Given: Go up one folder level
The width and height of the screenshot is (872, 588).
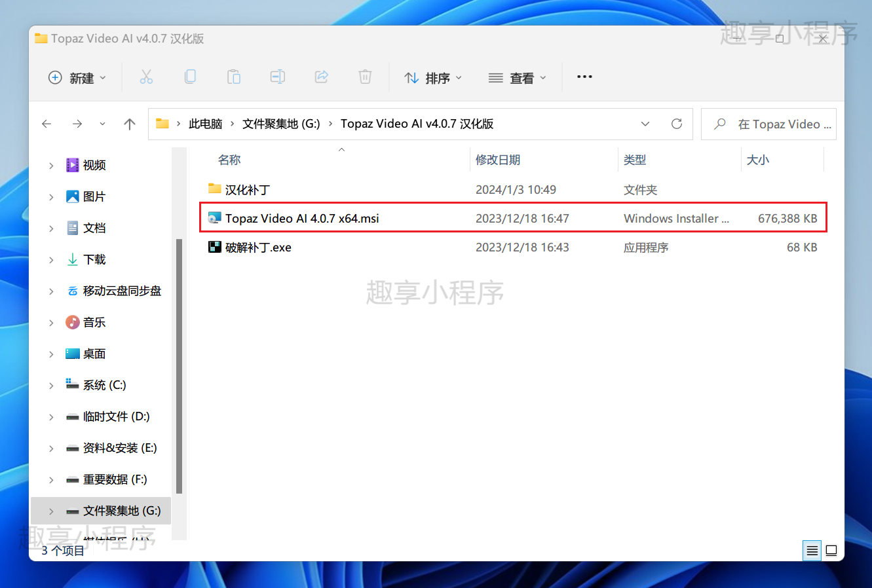Looking at the screenshot, I should (x=130, y=124).
